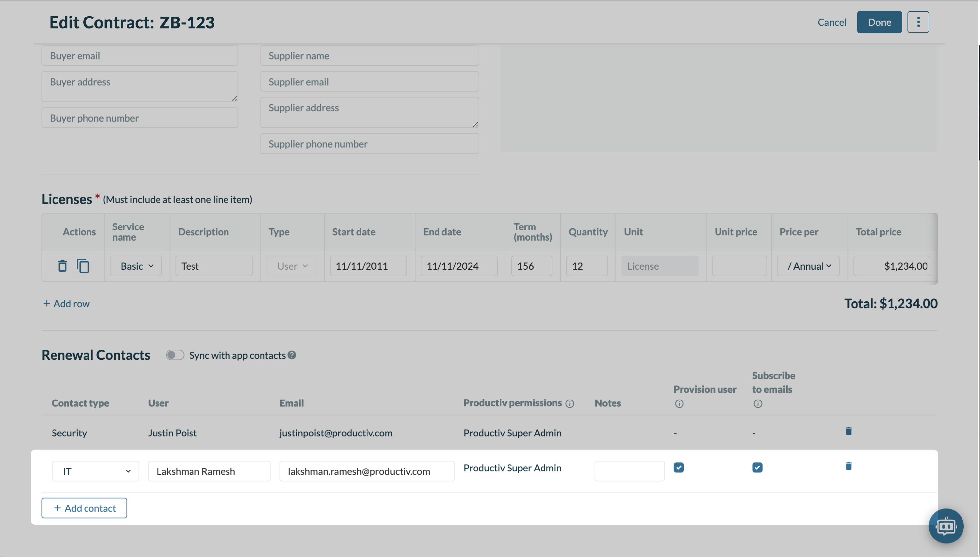This screenshot has width=980, height=557.
Task: Remove the Lakshman Ramesh contact row
Action: tap(848, 466)
